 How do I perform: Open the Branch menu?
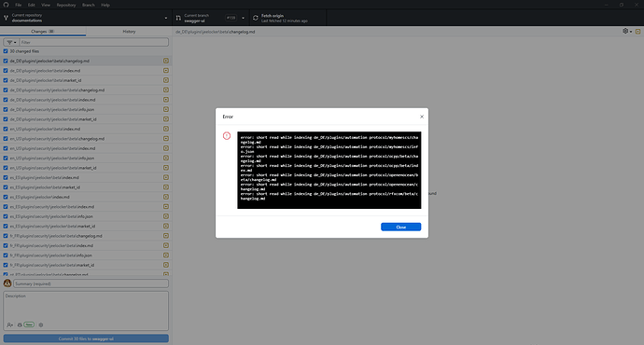[x=89, y=5]
